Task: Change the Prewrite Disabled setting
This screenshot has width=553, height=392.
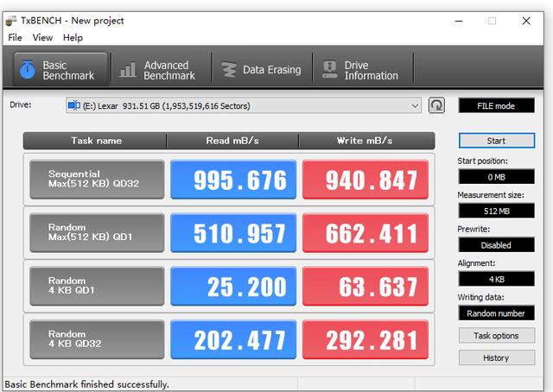Action: pos(496,244)
